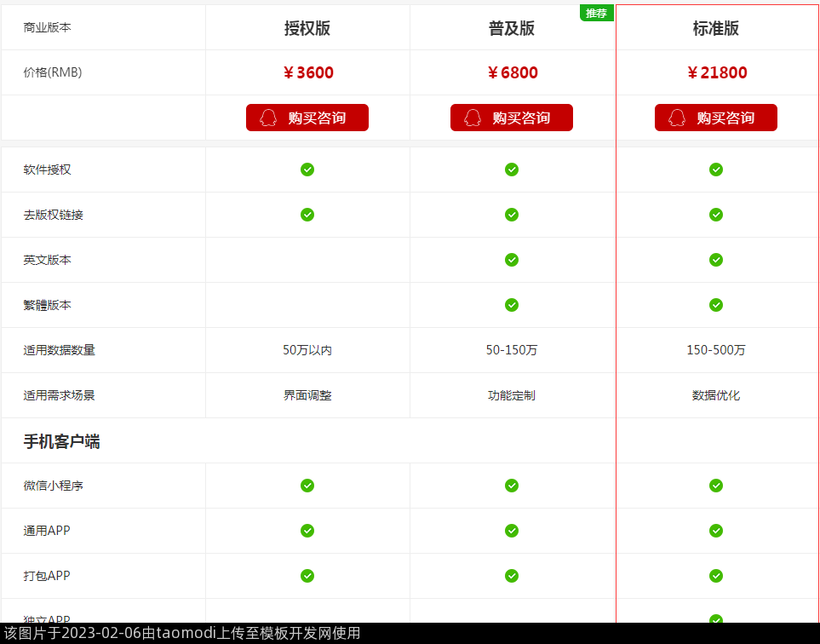Click the 购买咨询 button under 普及版
The width and height of the screenshot is (820, 644).
click(x=512, y=118)
